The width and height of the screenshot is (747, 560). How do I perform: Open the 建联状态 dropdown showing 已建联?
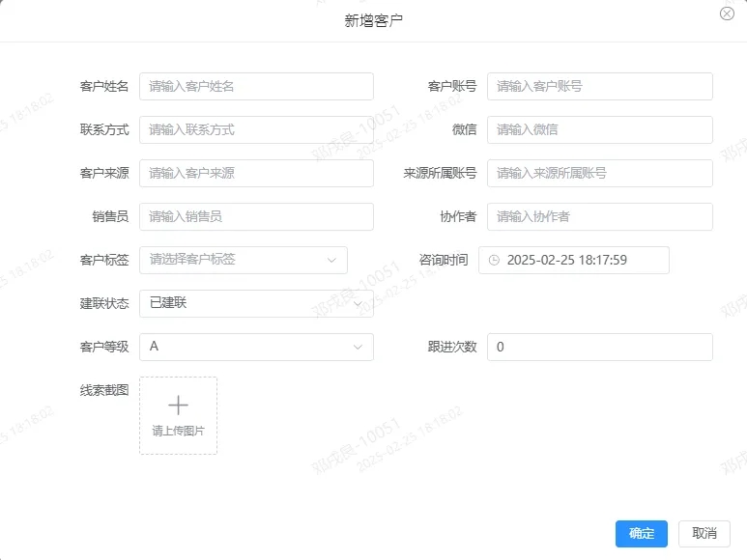256,303
